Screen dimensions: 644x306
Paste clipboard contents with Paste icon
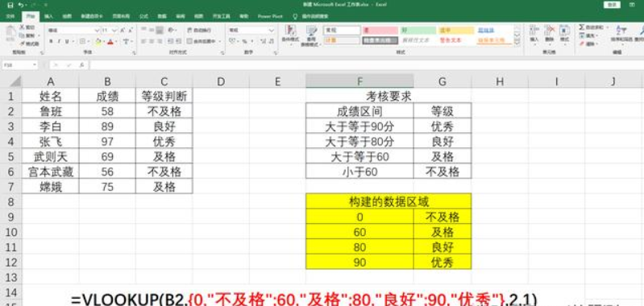[11, 34]
